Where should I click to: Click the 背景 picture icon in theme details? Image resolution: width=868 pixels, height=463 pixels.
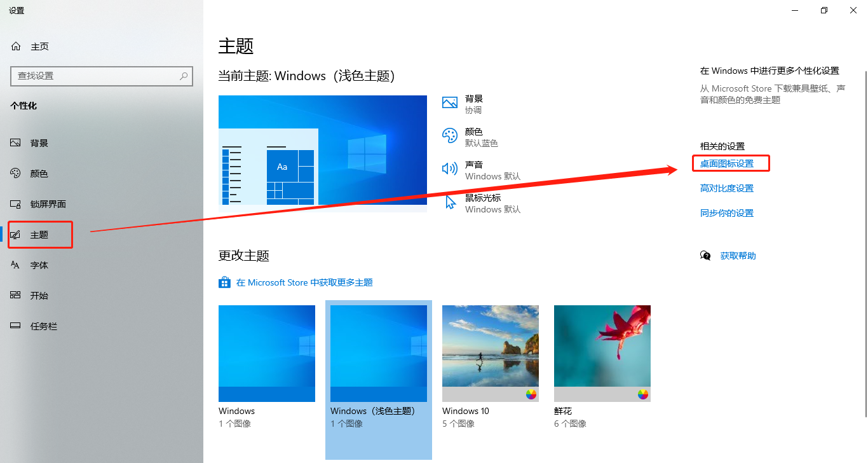click(x=450, y=103)
